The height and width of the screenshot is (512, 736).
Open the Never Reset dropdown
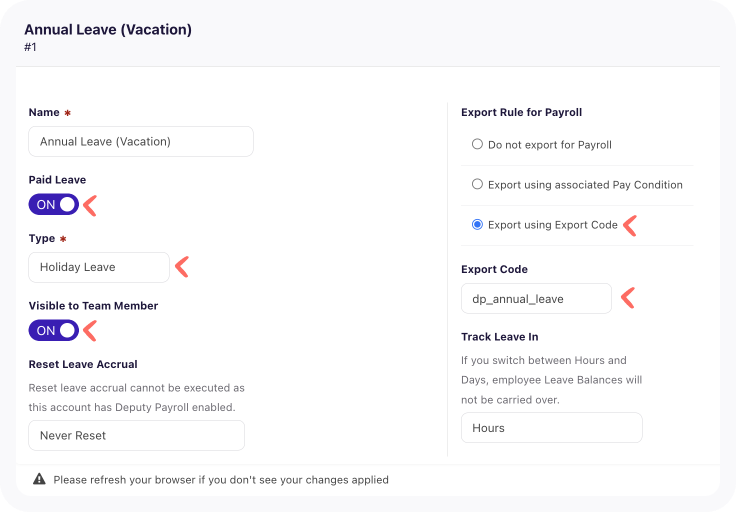point(137,436)
